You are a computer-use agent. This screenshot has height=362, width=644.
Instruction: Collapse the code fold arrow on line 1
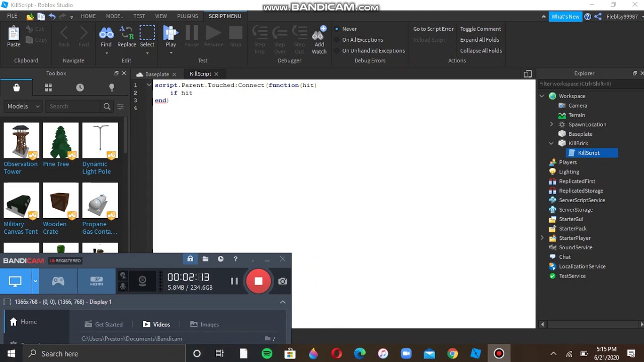(x=148, y=85)
